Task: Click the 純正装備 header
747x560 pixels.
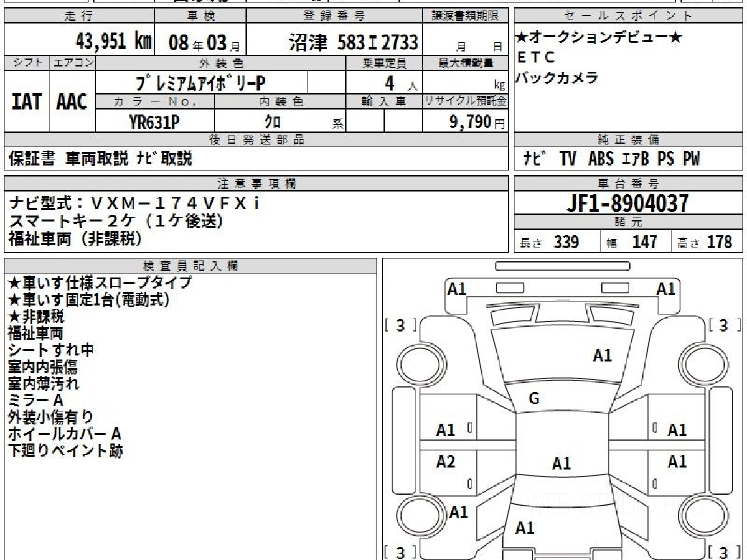Action: (628, 140)
